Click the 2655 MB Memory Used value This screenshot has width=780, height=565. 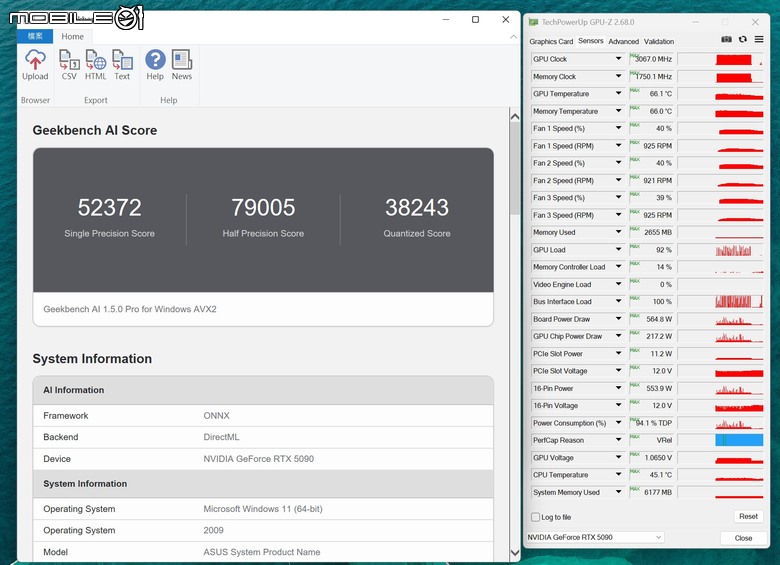click(658, 232)
